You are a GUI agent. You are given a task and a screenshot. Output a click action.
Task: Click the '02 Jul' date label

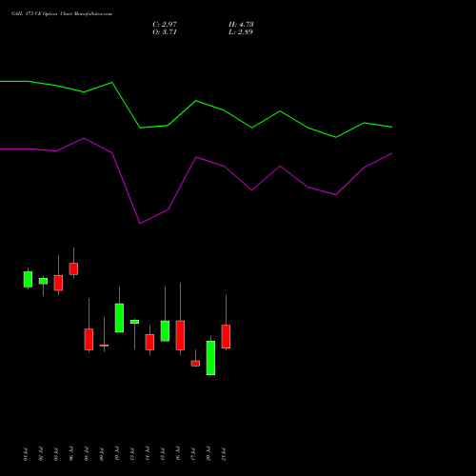click(x=41, y=454)
